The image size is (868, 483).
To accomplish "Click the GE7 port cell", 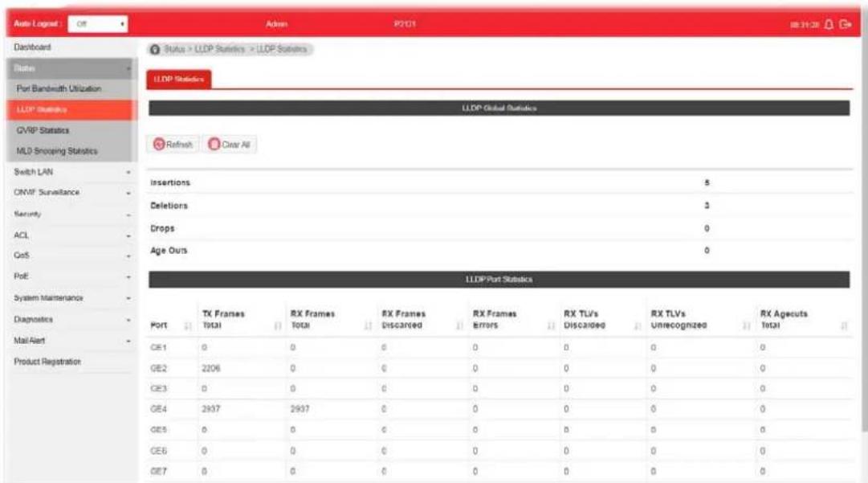I will 158,472.
